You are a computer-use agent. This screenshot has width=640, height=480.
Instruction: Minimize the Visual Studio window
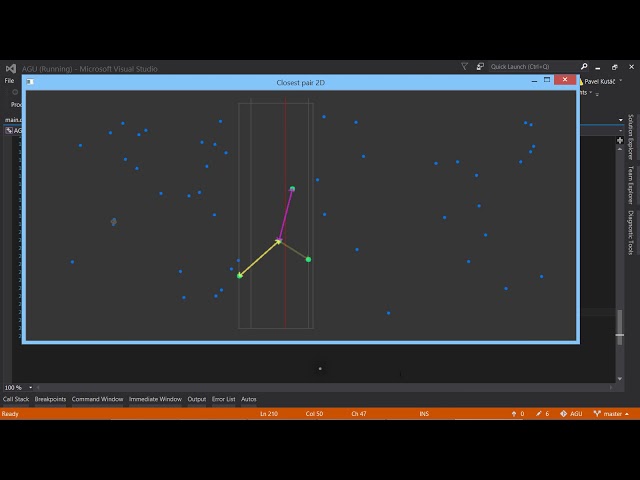pyautogui.click(x=598, y=67)
